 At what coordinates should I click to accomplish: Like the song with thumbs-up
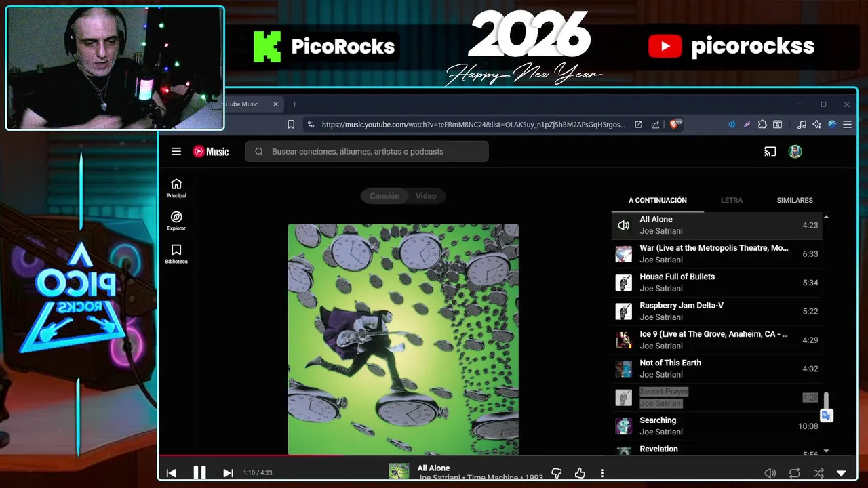click(580, 473)
